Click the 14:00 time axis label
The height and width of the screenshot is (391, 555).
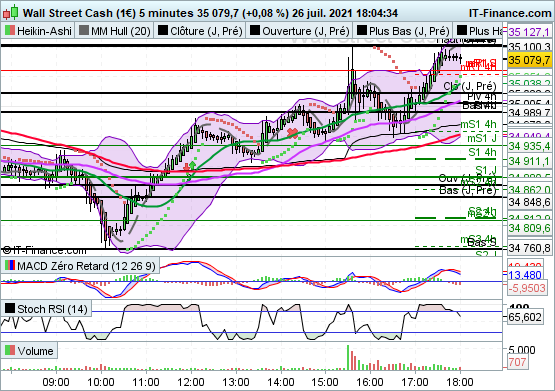(281, 383)
